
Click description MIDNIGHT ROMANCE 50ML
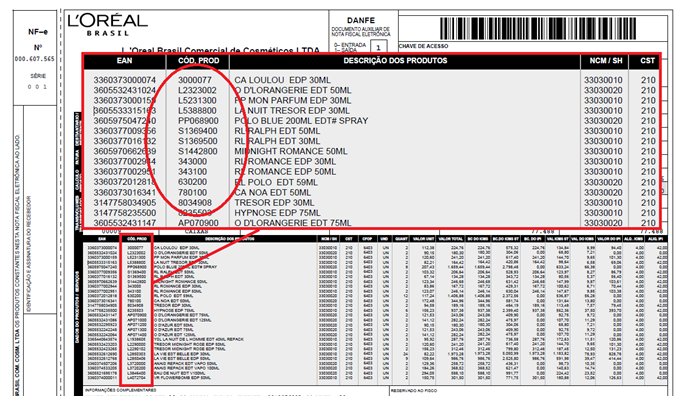291,152
